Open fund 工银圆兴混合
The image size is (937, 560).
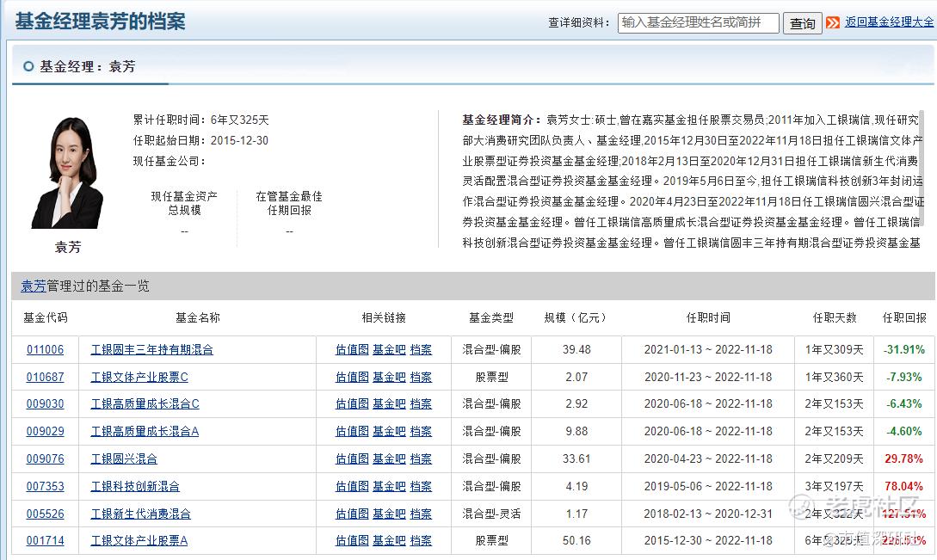coord(124,459)
